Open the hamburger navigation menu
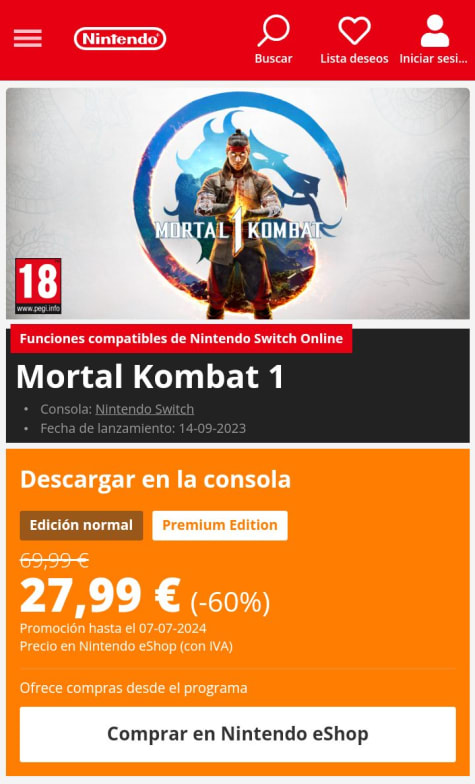The height and width of the screenshot is (784, 475). tap(28, 38)
